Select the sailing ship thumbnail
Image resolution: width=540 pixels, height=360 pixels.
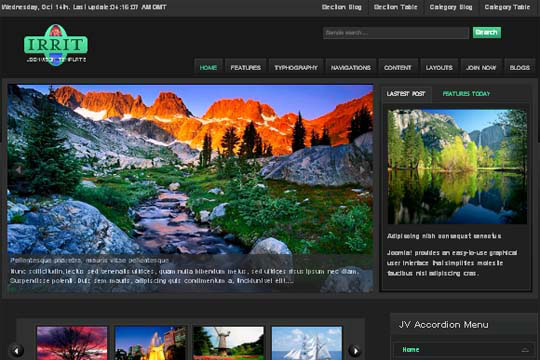coord(307,343)
